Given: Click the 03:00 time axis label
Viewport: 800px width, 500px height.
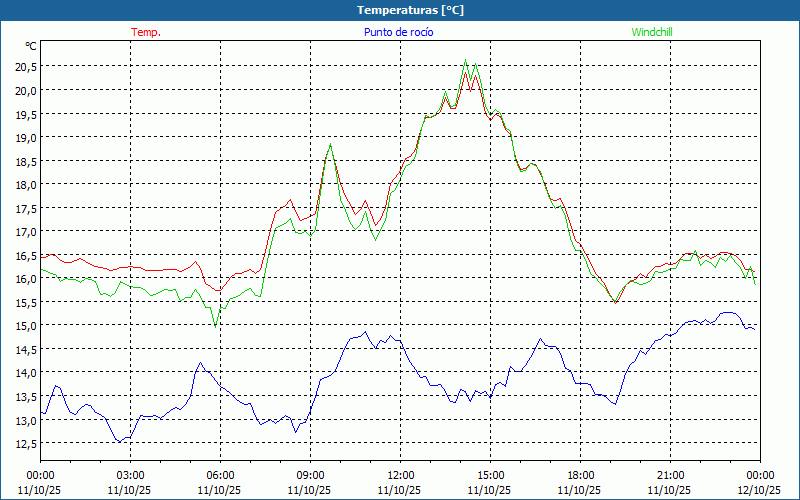Looking at the screenshot, I should coord(130,475).
